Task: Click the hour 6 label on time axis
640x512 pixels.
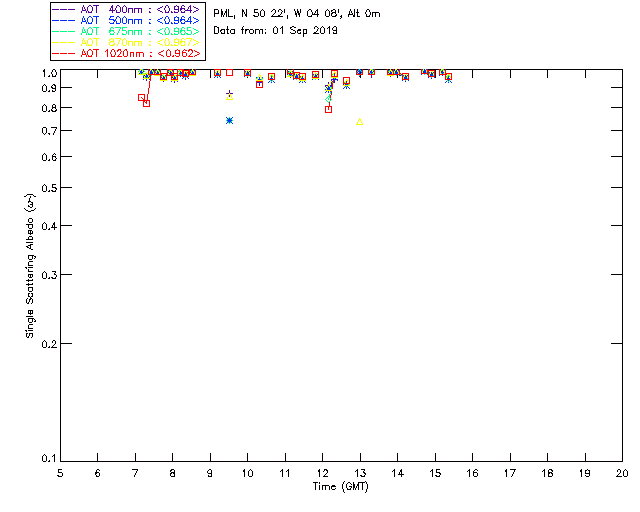Action: pos(98,473)
